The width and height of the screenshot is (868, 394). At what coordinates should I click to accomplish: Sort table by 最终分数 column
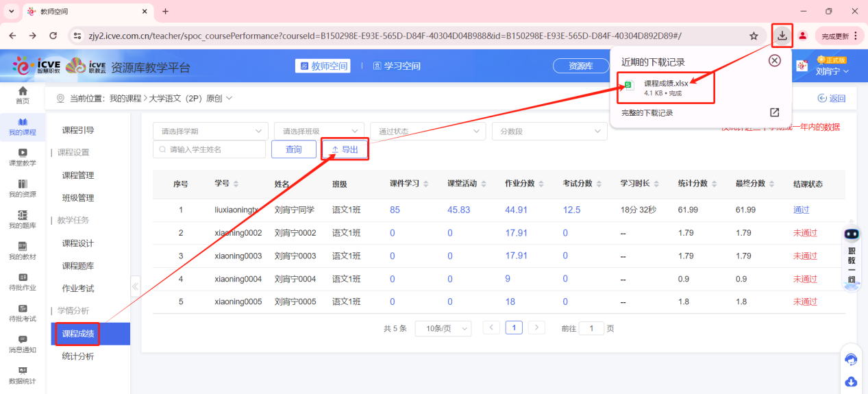pos(754,184)
